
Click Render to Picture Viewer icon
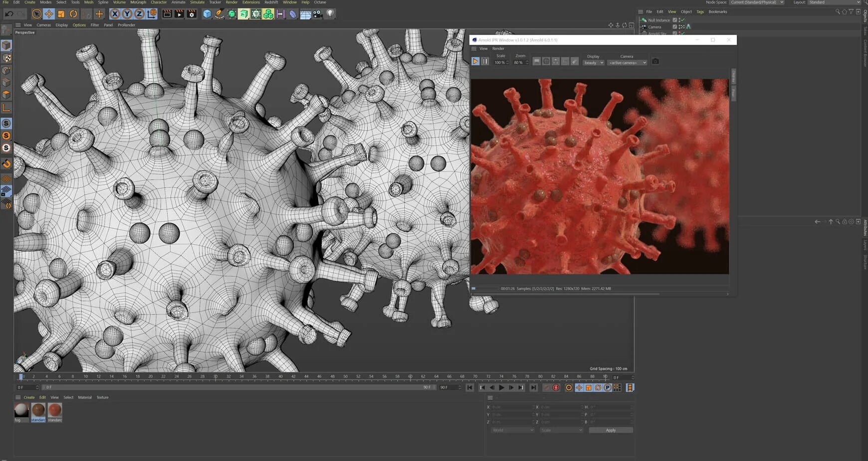pyautogui.click(x=179, y=14)
